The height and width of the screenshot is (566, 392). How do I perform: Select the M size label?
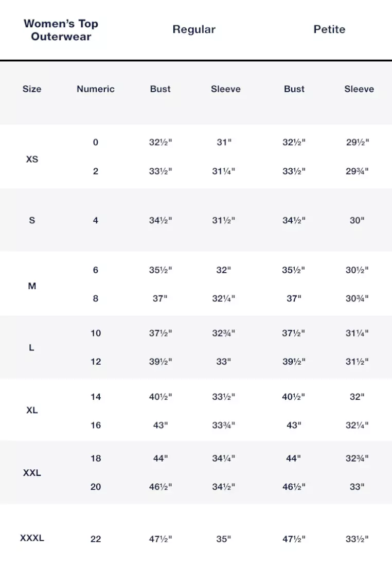pos(32,286)
